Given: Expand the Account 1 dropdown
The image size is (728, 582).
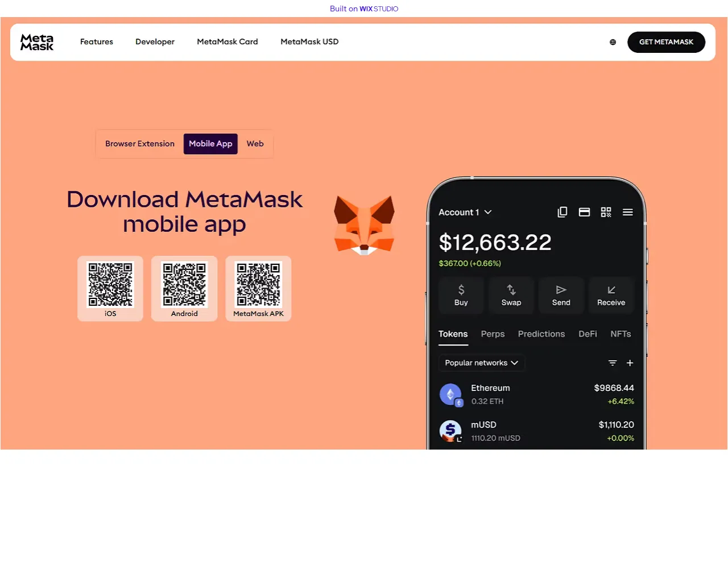Looking at the screenshot, I should tap(465, 212).
